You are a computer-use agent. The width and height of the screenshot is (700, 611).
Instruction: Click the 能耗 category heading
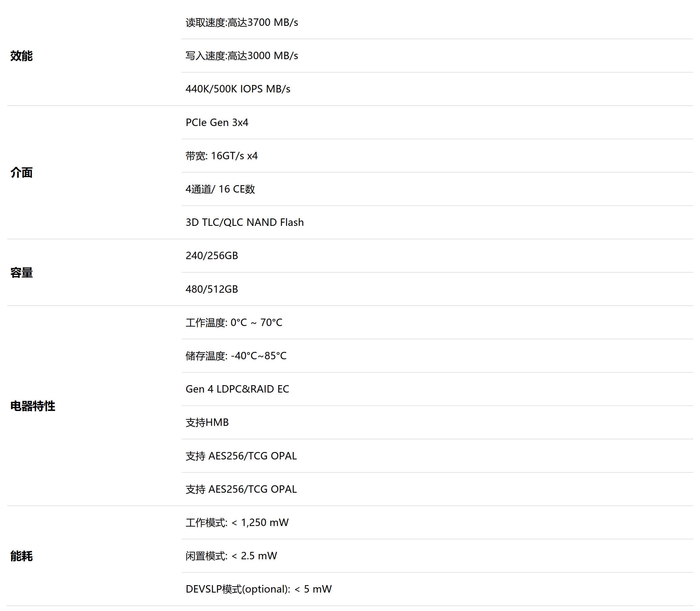(x=21, y=556)
